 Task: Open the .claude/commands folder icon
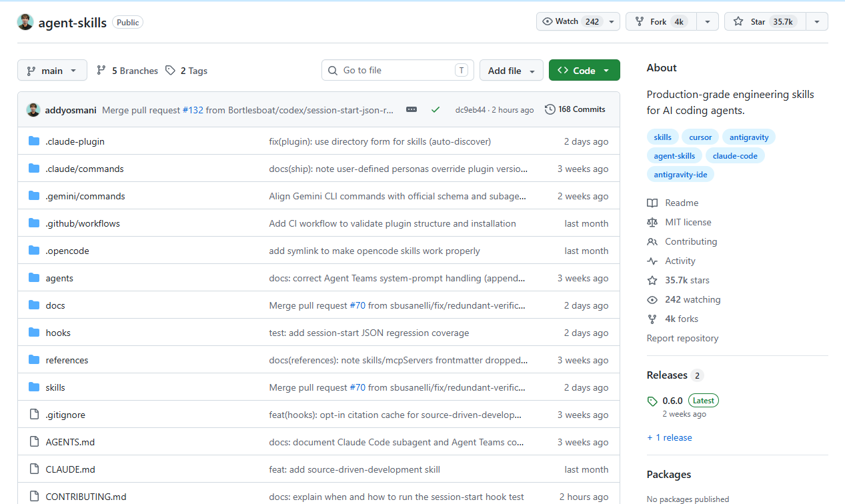pyautogui.click(x=34, y=169)
